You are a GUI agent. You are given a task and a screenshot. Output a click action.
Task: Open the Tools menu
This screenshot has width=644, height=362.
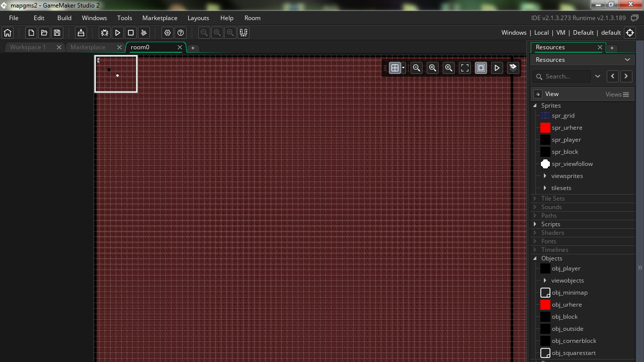(x=124, y=18)
